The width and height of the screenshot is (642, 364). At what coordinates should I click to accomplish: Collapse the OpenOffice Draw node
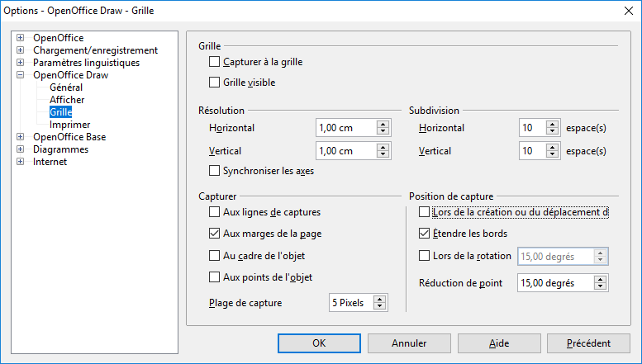pos(20,75)
